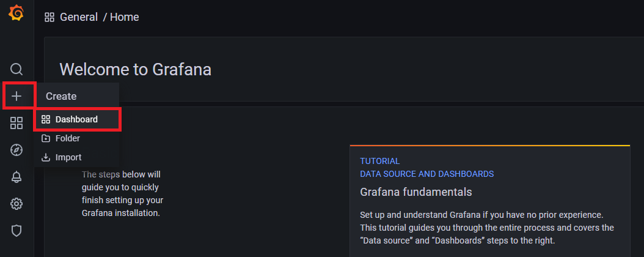Click the DATA SOURCE AND DASHBOARDS label

pos(426,174)
